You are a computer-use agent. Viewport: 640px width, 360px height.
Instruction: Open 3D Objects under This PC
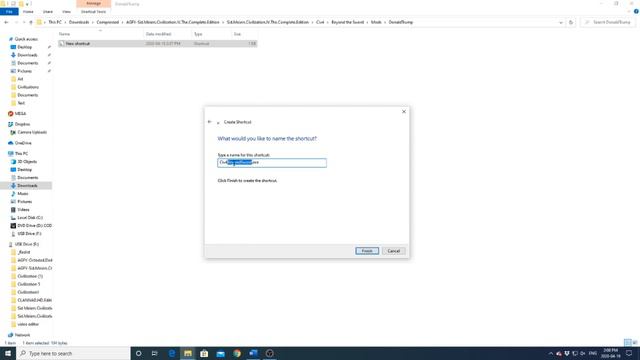(x=27, y=162)
